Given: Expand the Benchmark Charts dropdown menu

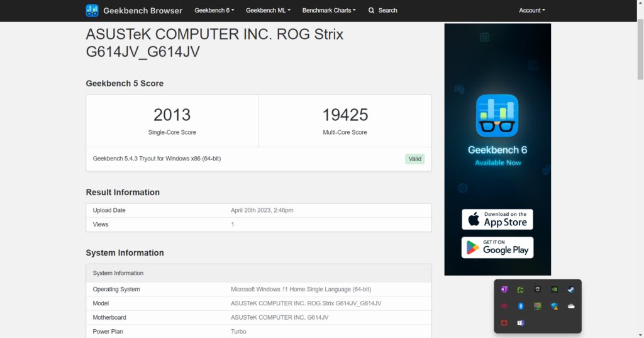Looking at the screenshot, I should pyautogui.click(x=329, y=11).
